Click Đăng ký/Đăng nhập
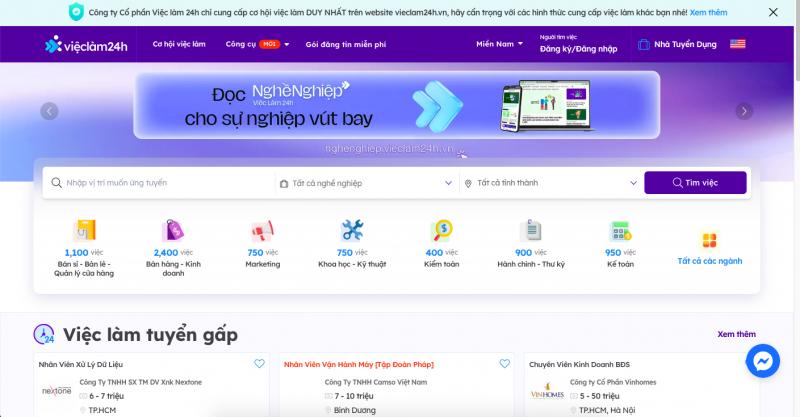 tap(579, 49)
